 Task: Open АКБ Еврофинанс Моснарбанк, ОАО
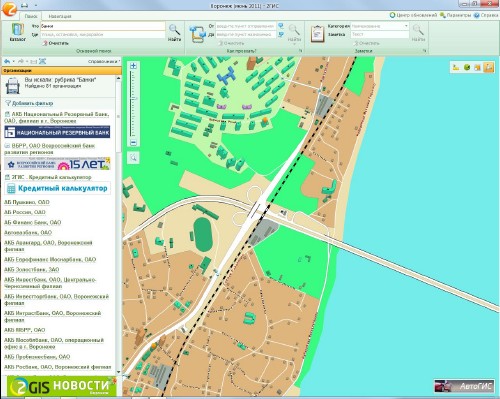[x=50, y=259]
